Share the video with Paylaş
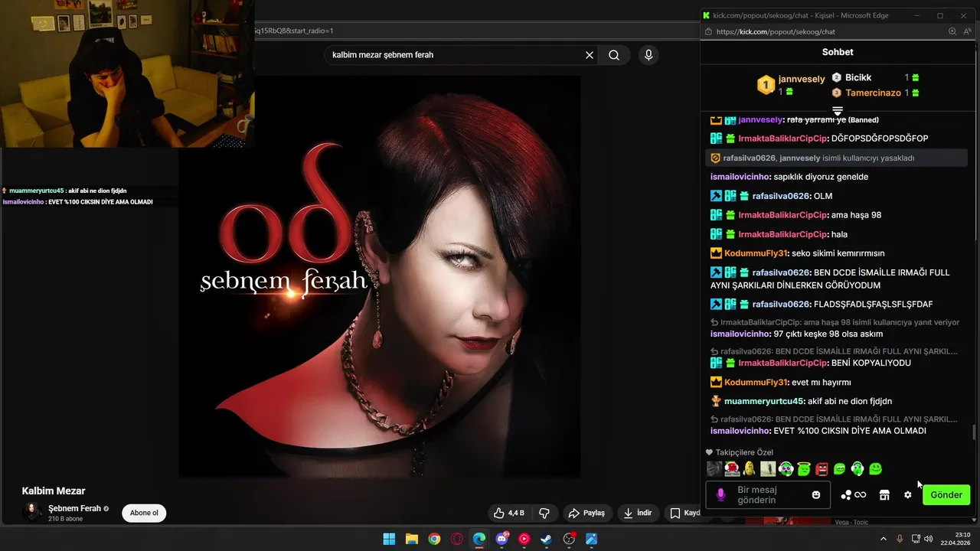This screenshot has height=551, width=980. coord(586,513)
